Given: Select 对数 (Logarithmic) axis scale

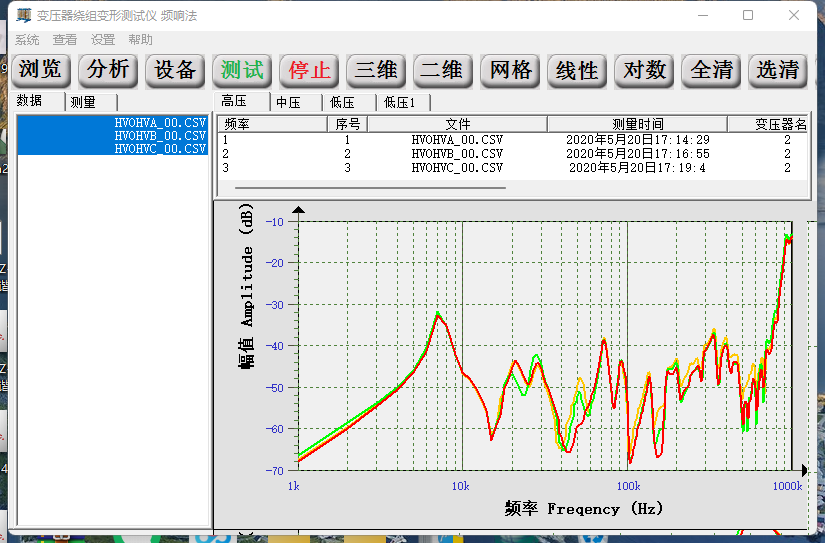Looking at the screenshot, I should pyautogui.click(x=644, y=70).
